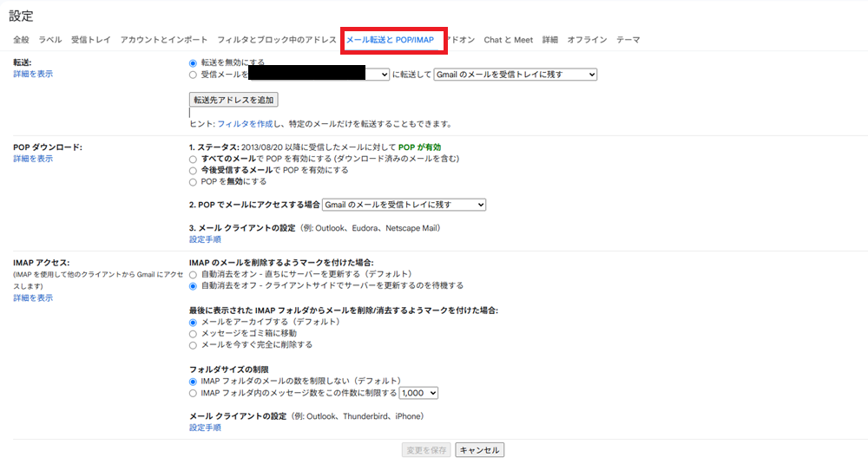This screenshot has height=464, width=868.
Task: Expand the 1,000 message limit dropdown
Action: tap(418, 393)
